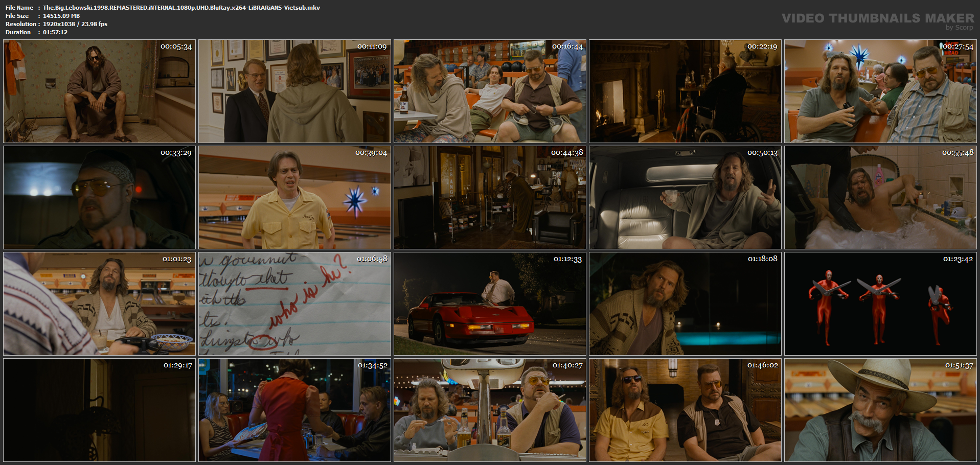This screenshot has height=465, width=980.
Task: Select the dark frame at 01:29:17
Action: [99, 410]
